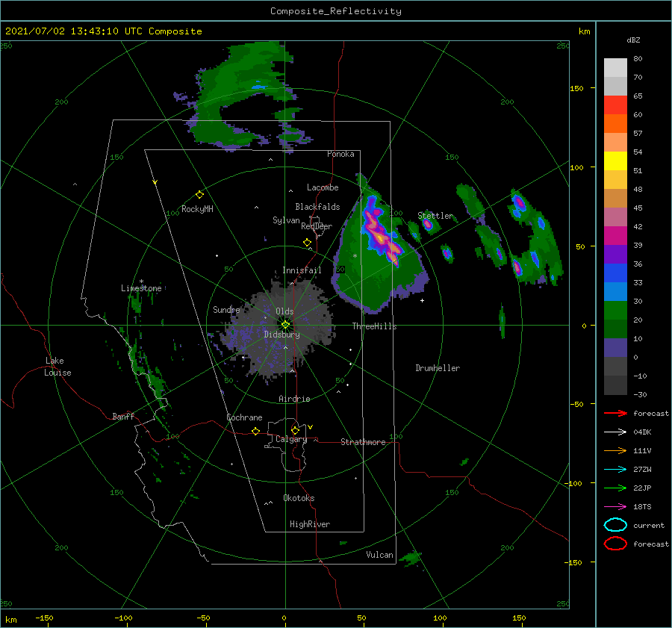Click the Drumheller label

click(x=438, y=368)
